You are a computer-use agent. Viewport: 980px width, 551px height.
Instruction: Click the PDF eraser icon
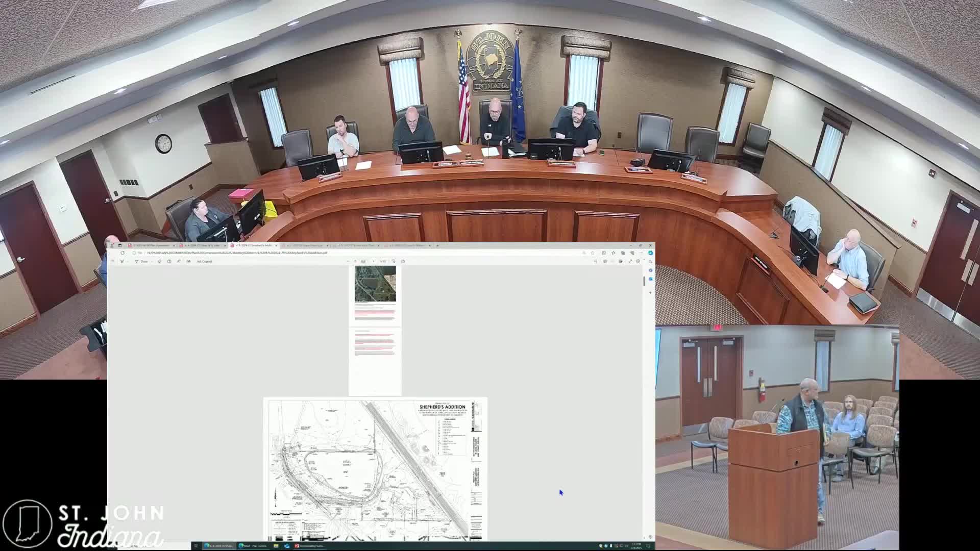tap(160, 261)
